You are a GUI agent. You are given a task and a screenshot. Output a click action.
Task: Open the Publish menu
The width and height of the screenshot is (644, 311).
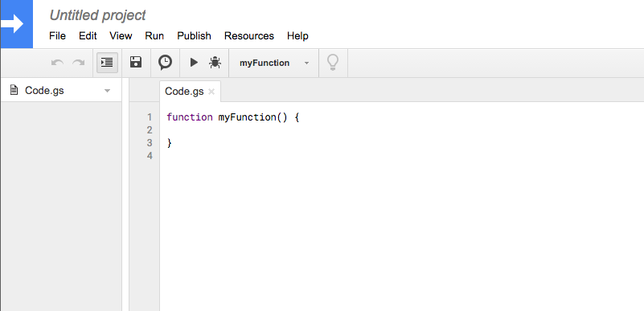tap(195, 36)
